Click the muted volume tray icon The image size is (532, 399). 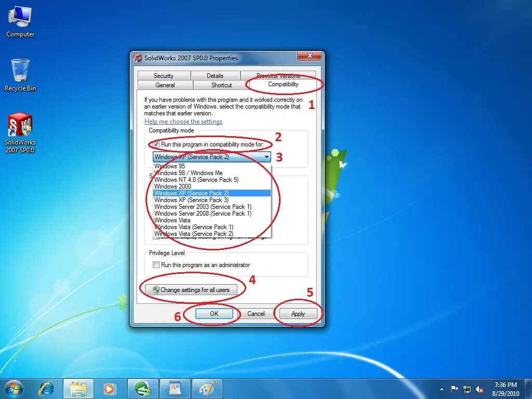(x=480, y=389)
